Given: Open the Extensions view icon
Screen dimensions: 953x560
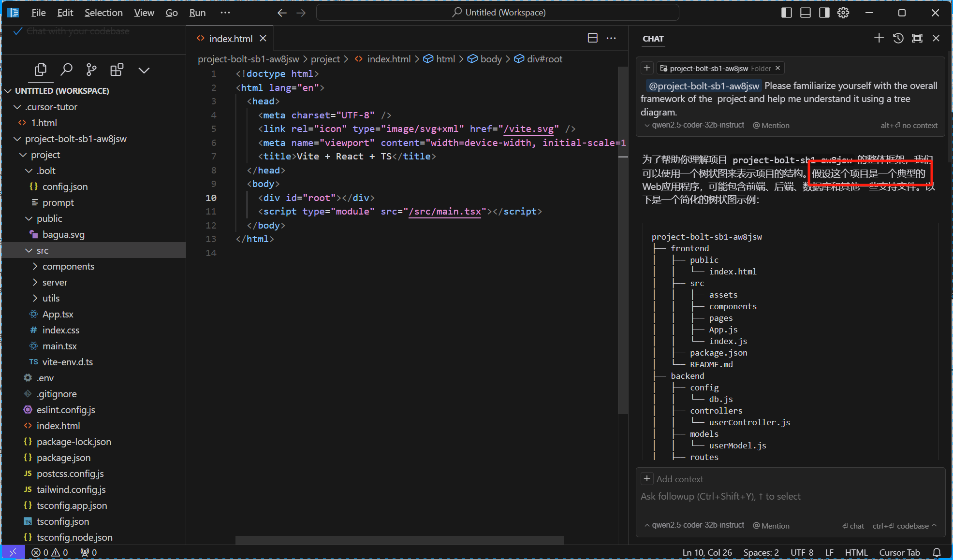Looking at the screenshot, I should pyautogui.click(x=117, y=70).
